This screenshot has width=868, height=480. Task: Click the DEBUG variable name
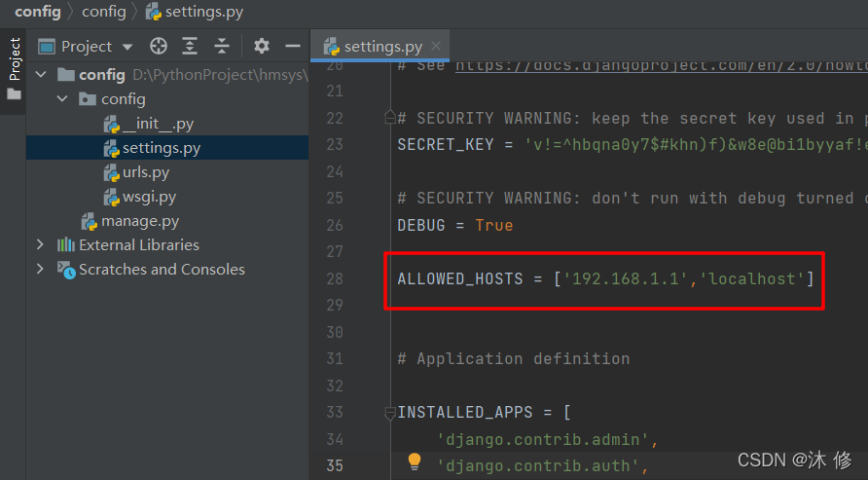421,225
